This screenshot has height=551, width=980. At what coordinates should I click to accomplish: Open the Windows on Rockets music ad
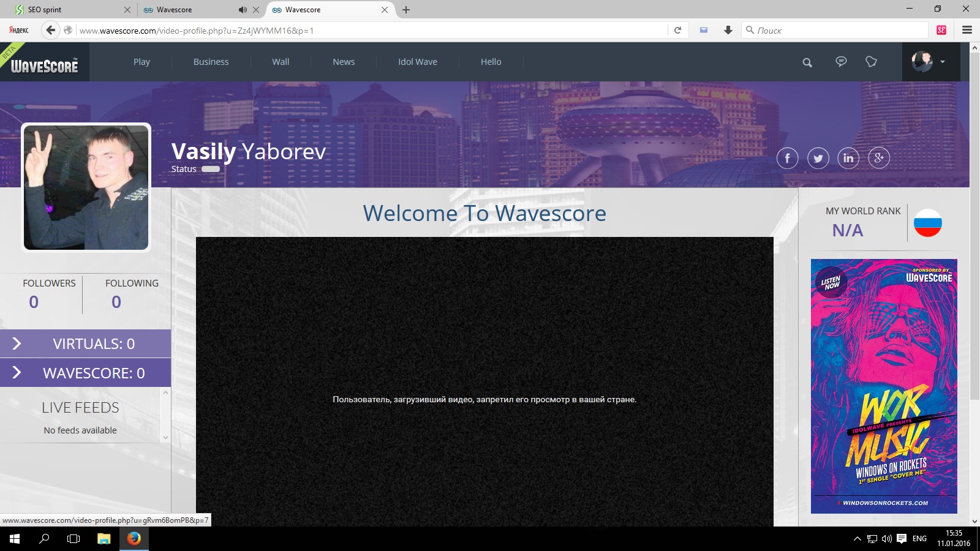(884, 386)
